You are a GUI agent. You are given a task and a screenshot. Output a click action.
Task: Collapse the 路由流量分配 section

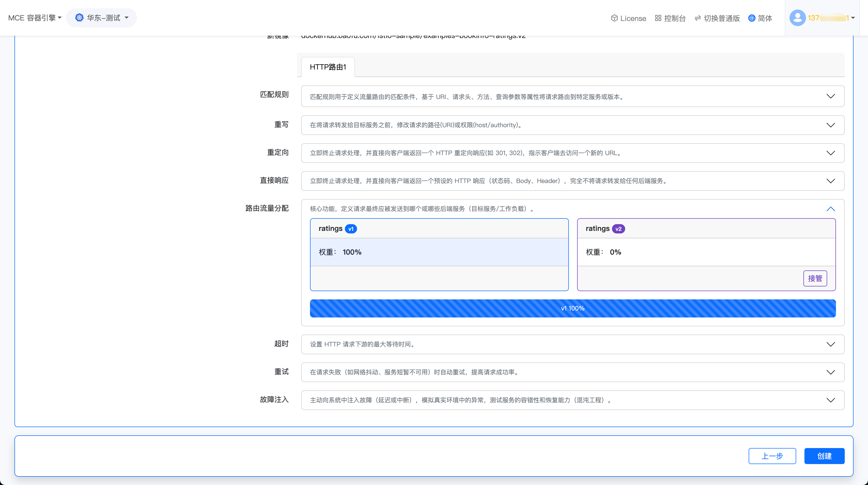(x=831, y=209)
